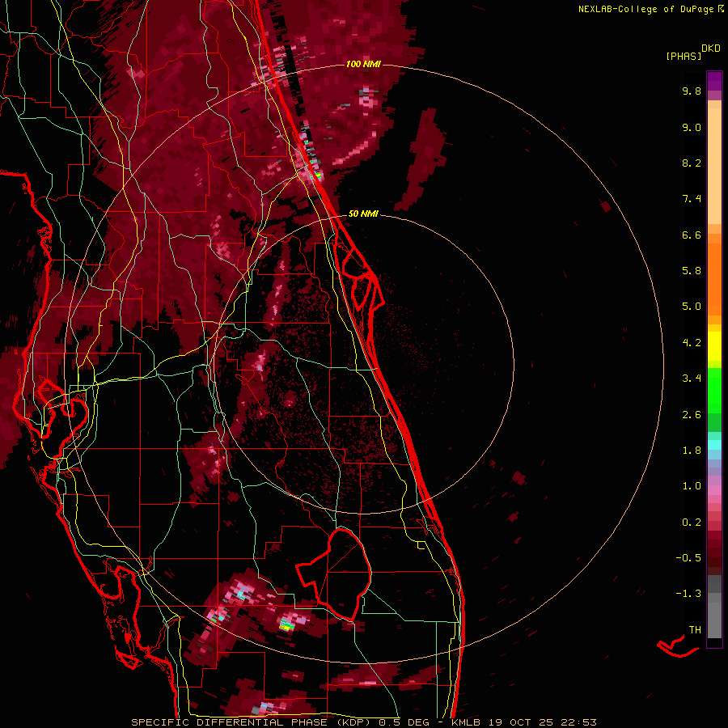This screenshot has width=728, height=728.
Task: Click the TH threshold label
Action: tap(695, 629)
